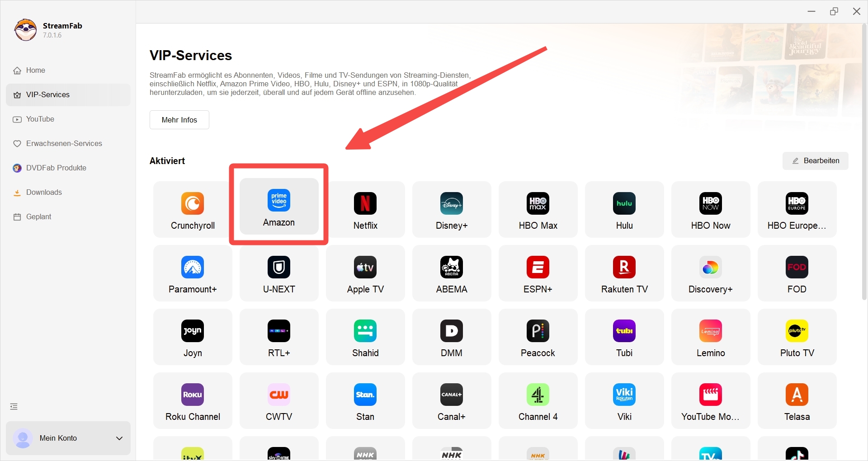
Task: Go to Downloads in the sidebar
Action: pos(44,192)
